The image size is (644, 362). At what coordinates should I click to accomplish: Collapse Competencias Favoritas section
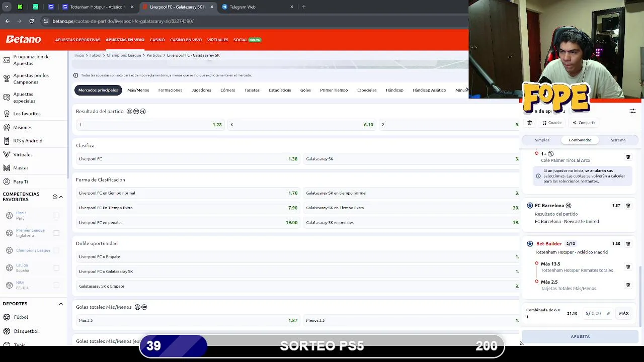coord(61,197)
